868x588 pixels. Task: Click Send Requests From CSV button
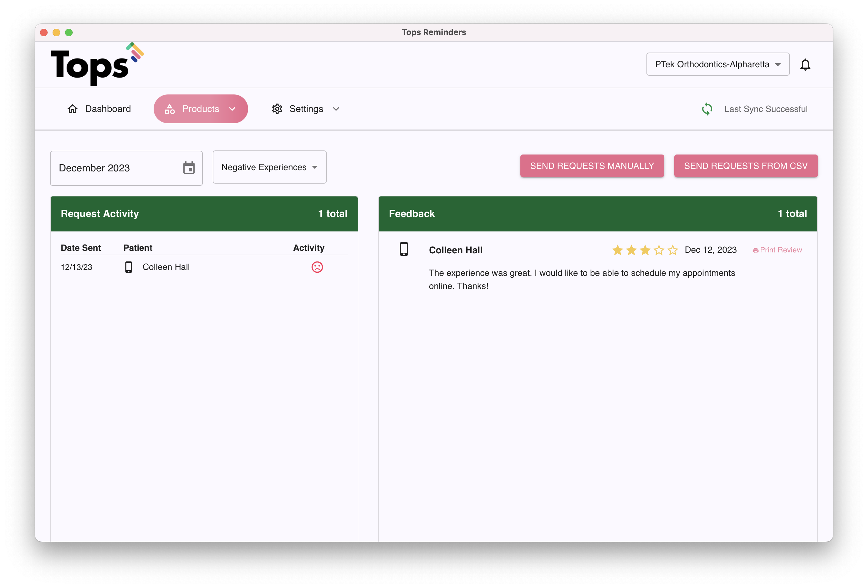click(x=745, y=166)
